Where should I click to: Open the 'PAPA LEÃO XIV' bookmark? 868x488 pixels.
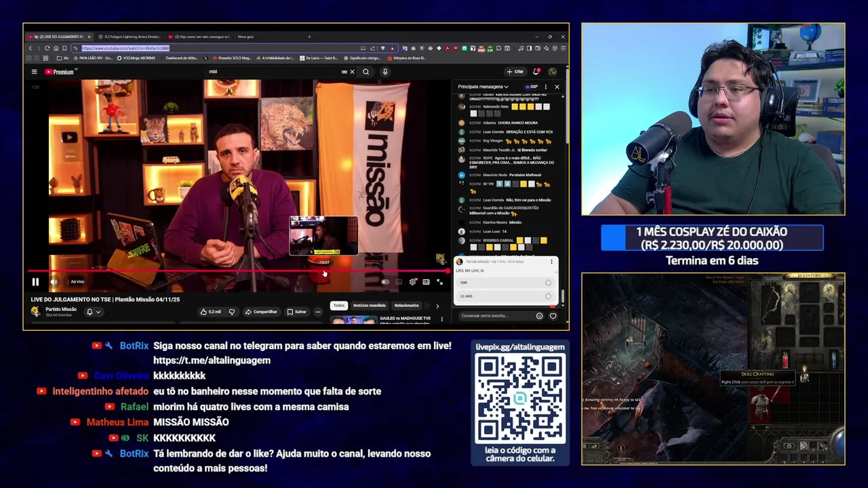(x=92, y=58)
